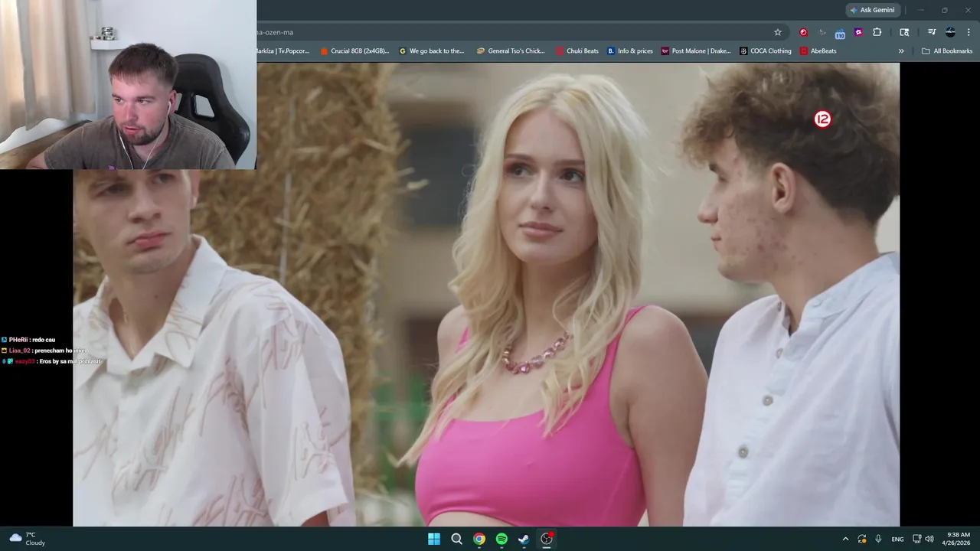980x551 pixels.
Task: Click the address bar URL field
Action: [511, 32]
